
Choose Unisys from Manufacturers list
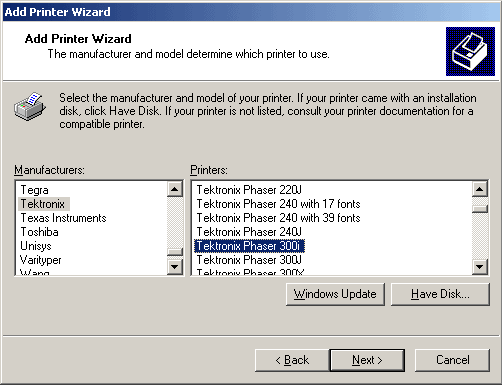(36, 246)
